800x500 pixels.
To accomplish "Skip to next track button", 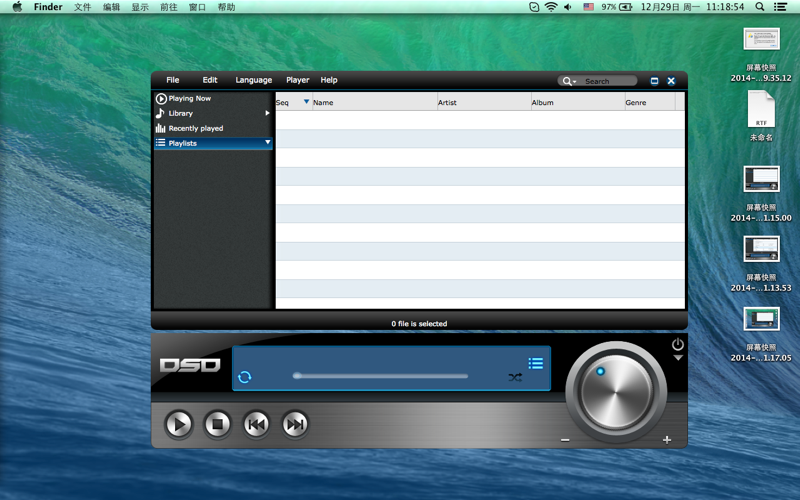I will point(295,424).
